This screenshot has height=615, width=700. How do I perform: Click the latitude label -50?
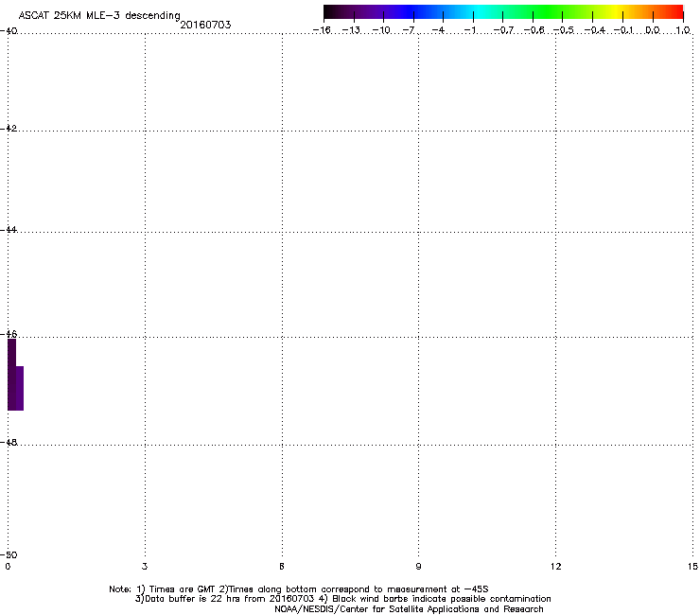9,554
